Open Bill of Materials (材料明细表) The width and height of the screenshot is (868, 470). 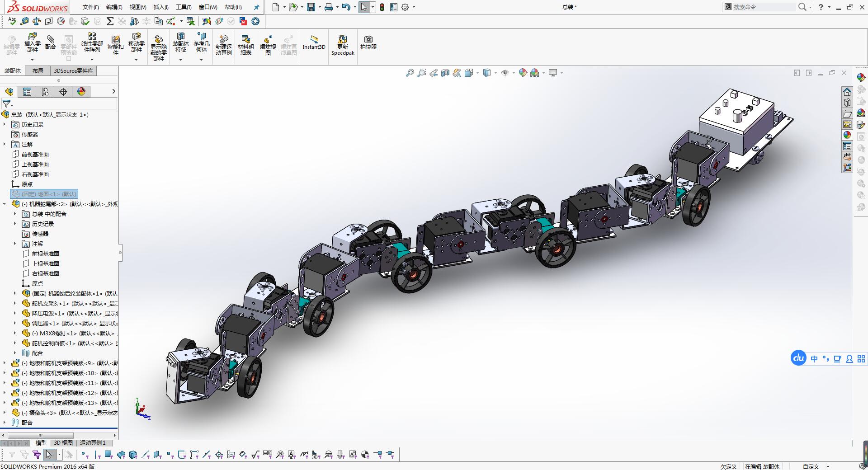(x=245, y=45)
